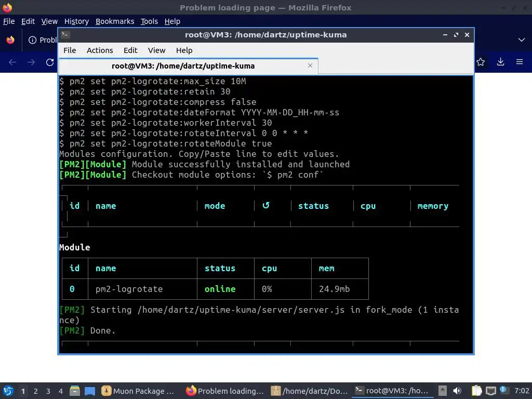Click the show desktop taskbar icon
This screenshot has width=532, height=399.
90,391
